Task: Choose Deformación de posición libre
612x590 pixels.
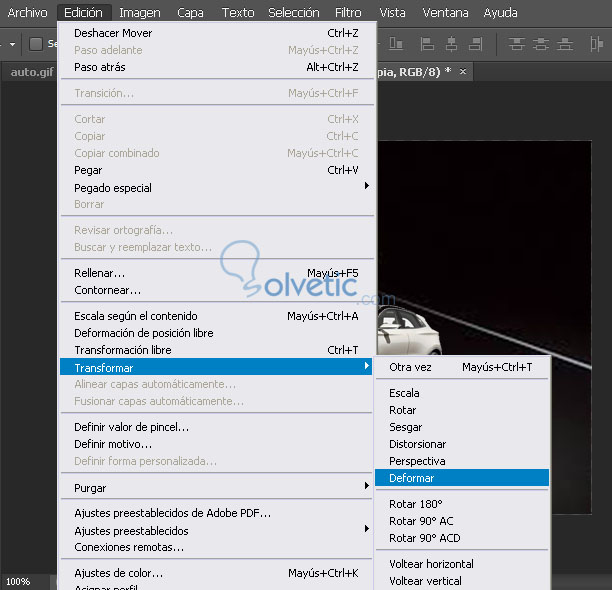Action: point(217,333)
